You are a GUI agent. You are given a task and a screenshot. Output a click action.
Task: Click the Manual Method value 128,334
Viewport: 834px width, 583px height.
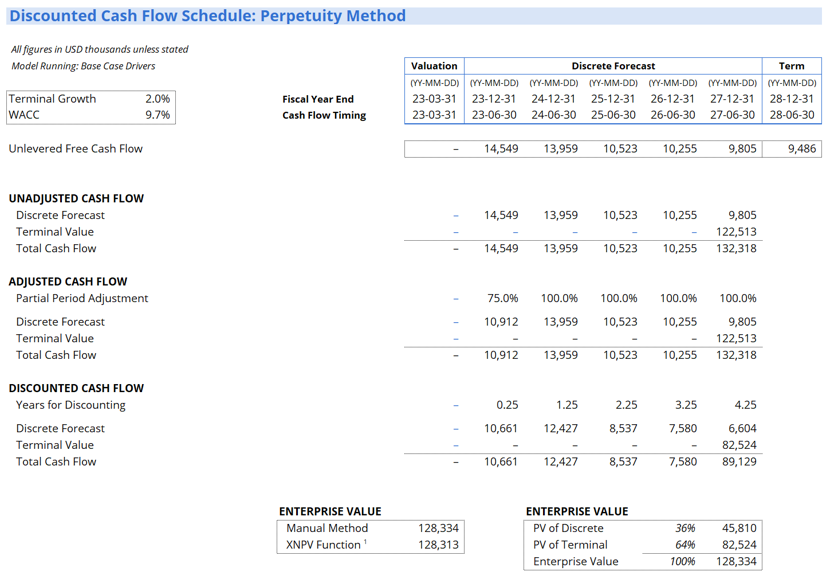[x=439, y=528]
